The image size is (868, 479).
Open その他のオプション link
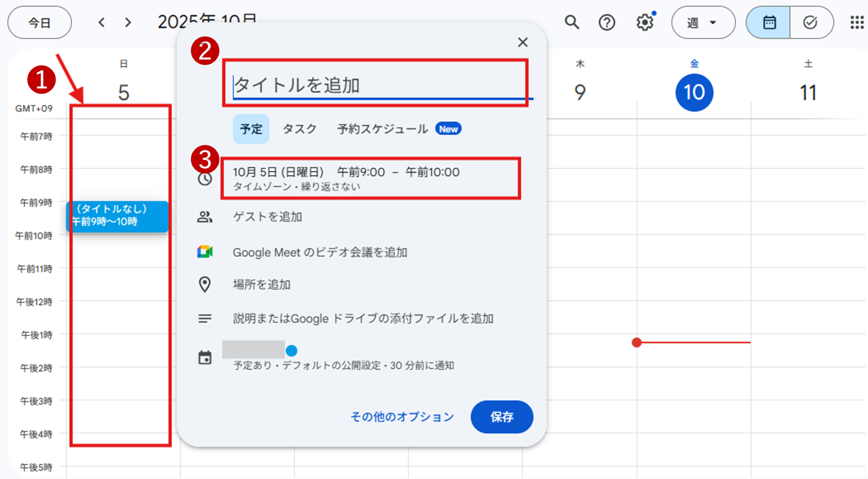pos(402,417)
